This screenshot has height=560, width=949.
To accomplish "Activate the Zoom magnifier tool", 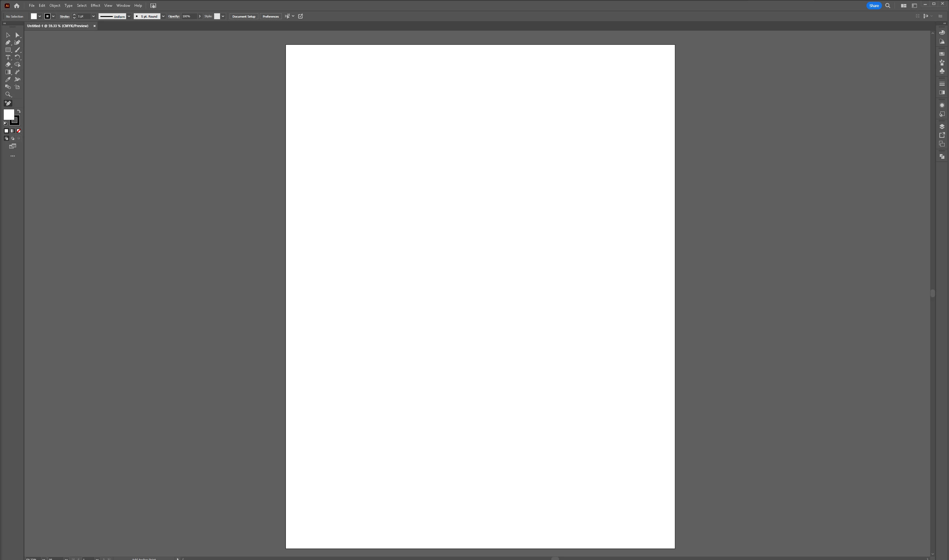I will click(8, 94).
